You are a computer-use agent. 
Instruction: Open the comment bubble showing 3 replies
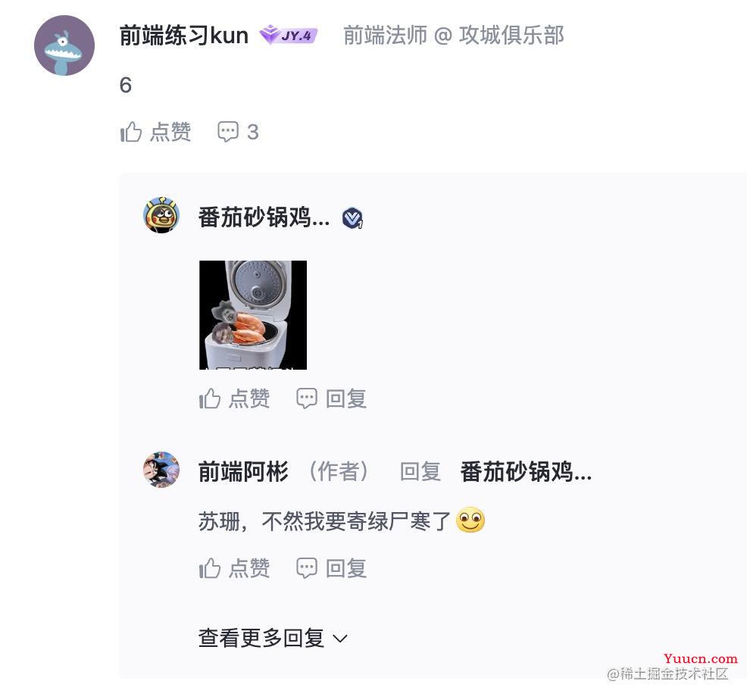click(x=238, y=132)
